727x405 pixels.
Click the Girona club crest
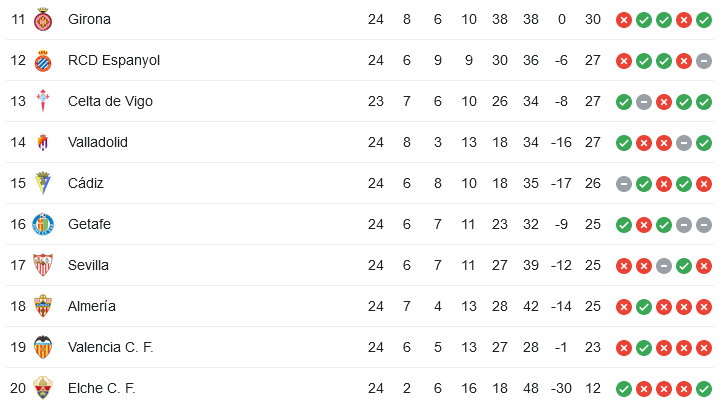[43, 19]
